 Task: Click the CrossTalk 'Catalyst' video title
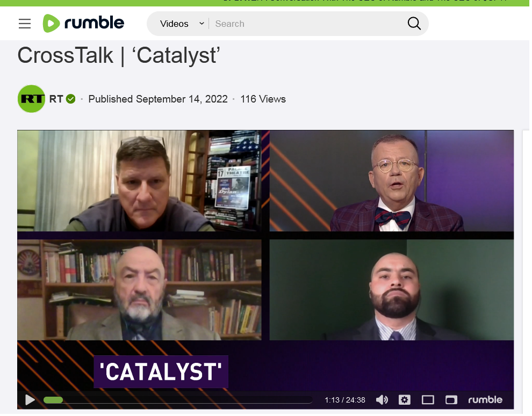pos(119,56)
